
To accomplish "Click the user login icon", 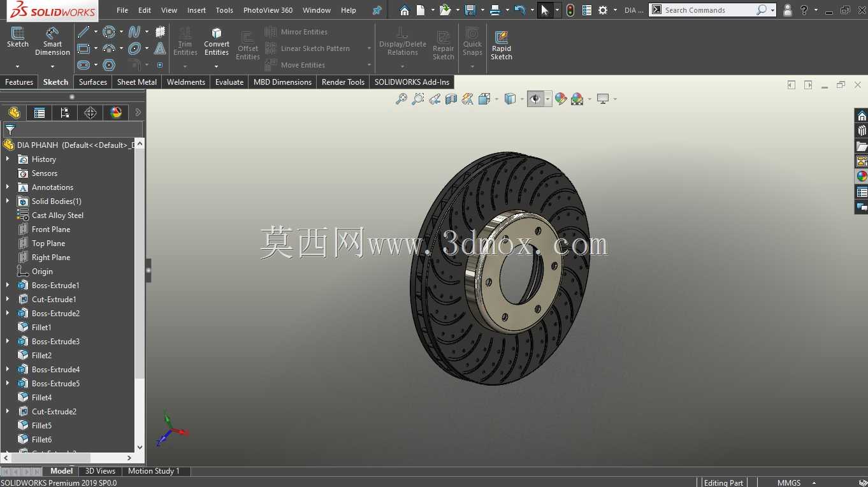I will 788,10.
